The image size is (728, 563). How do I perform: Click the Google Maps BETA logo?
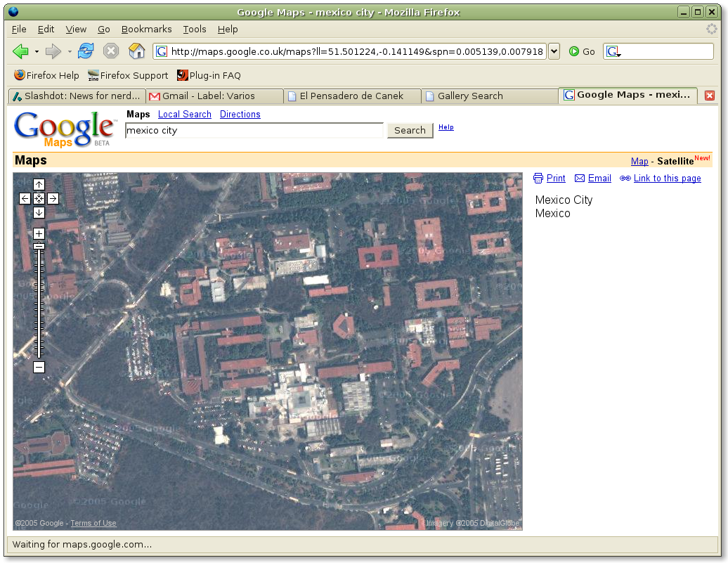coord(65,129)
